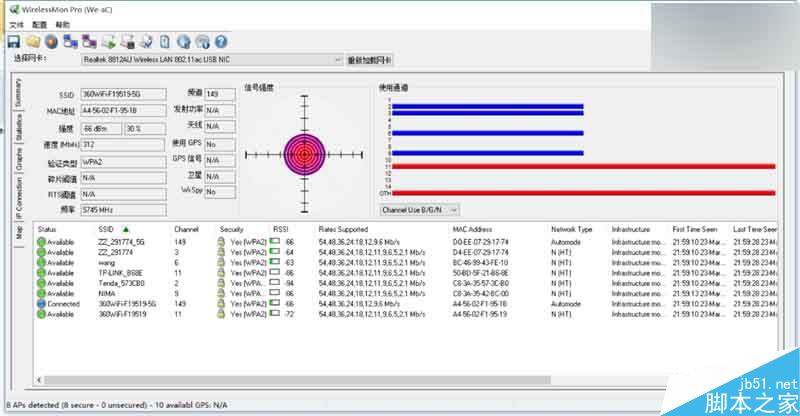Viewport: 800px width, 416px height.
Task: Click the blue Help question mark icon
Action: (x=221, y=41)
